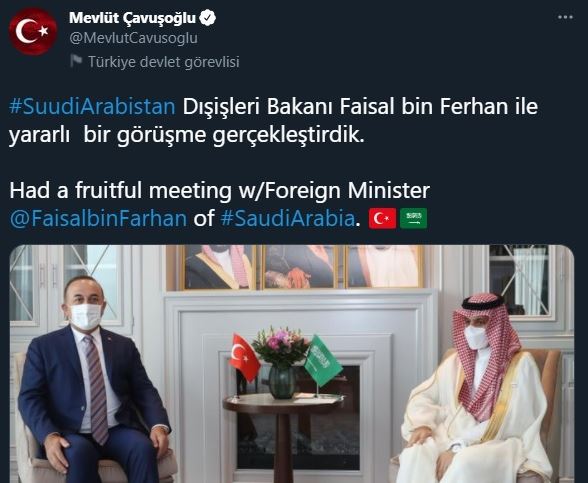
Task: Click the left framed portrait above the mantel
Action: pyautogui.click(x=219, y=267)
